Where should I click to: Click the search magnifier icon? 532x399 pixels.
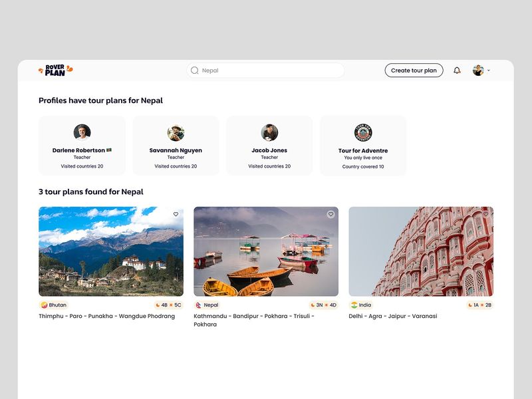[194, 70]
